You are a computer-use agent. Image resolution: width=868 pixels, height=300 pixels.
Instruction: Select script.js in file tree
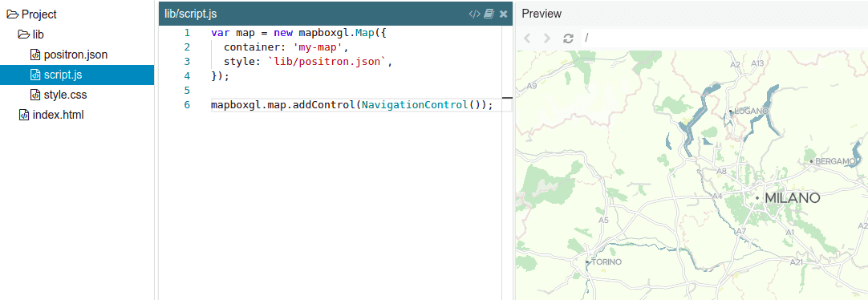(77, 75)
